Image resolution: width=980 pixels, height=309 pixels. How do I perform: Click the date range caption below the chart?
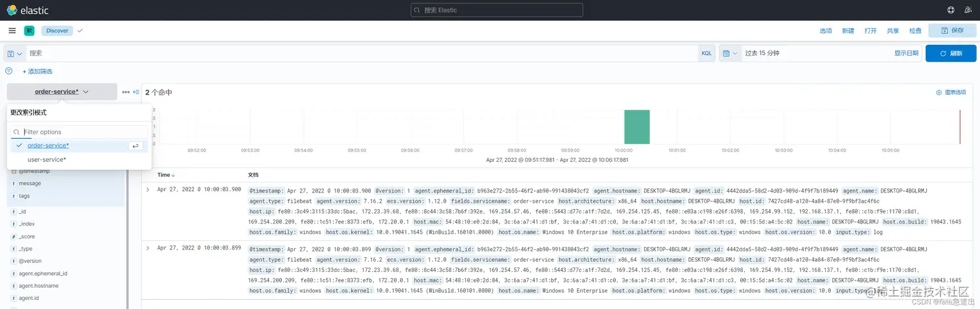557,159
